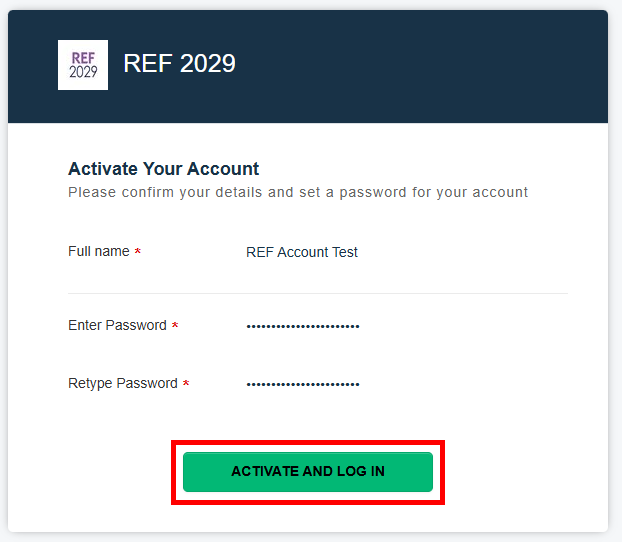The height and width of the screenshot is (542, 622).
Task: Click the masked dots in Enter Password
Action: click(x=302, y=326)
